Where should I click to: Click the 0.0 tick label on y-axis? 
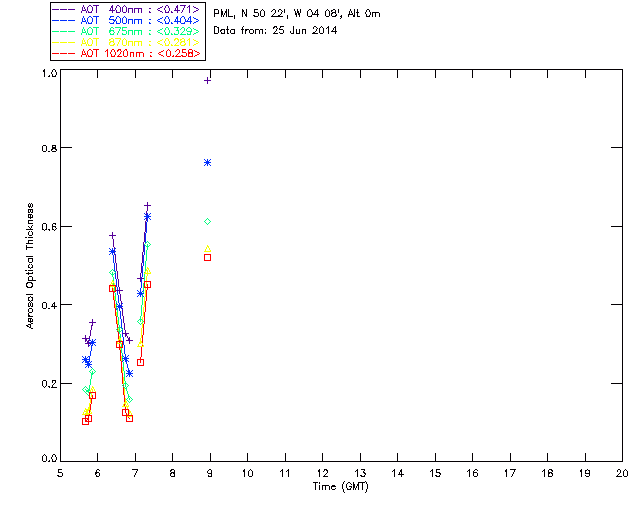coord(48,461)
